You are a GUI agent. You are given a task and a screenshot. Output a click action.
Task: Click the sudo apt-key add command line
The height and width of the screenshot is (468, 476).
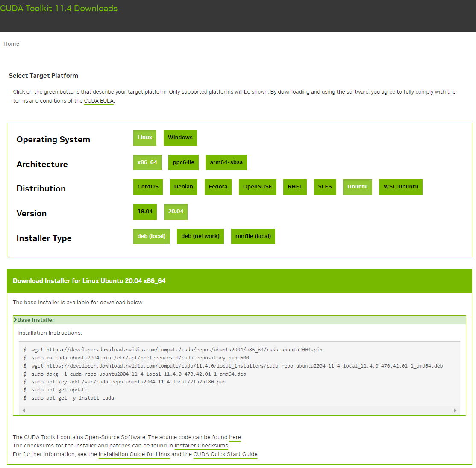129,382
